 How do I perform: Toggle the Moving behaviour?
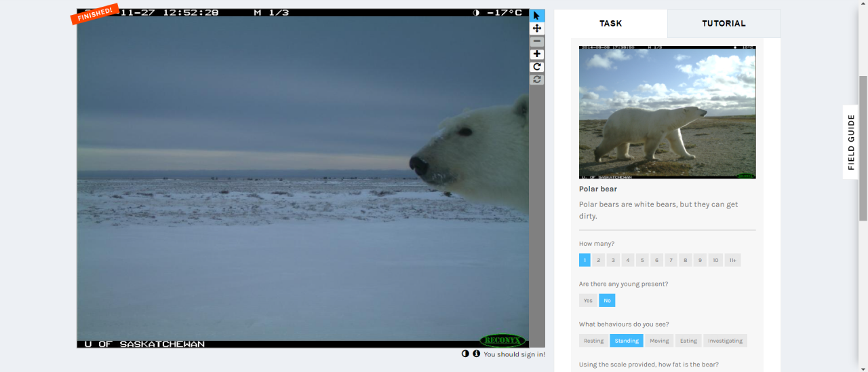[x=659, y=341]
